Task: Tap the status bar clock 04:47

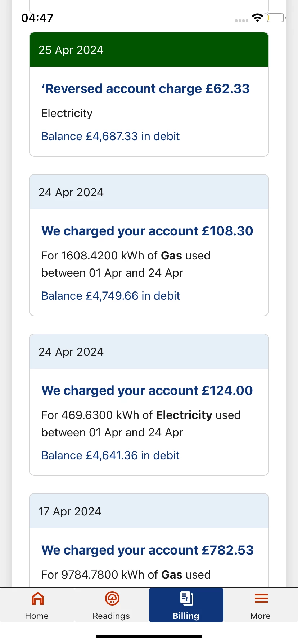Action: coord(37,18)
